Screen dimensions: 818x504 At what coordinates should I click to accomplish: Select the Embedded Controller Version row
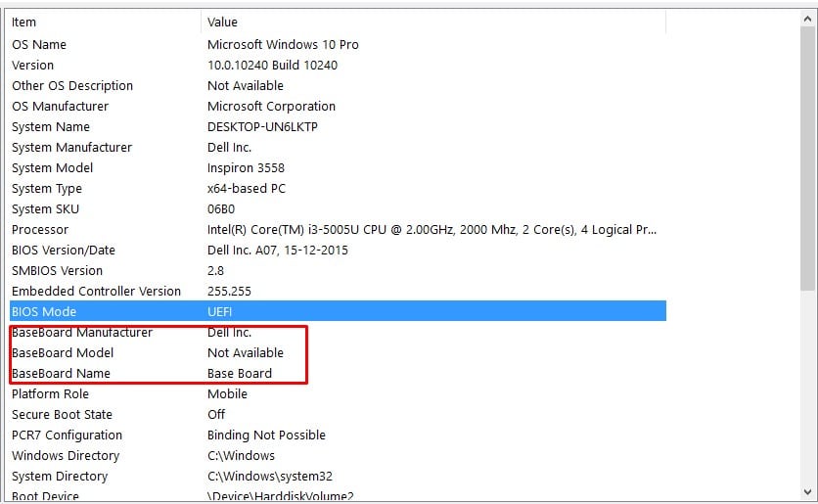click(x=338, y=291)
